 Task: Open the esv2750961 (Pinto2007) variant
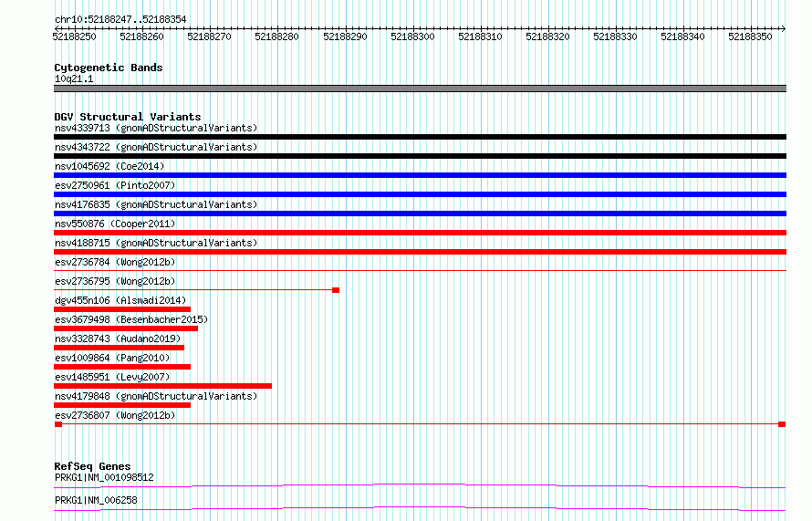[115, 185]
